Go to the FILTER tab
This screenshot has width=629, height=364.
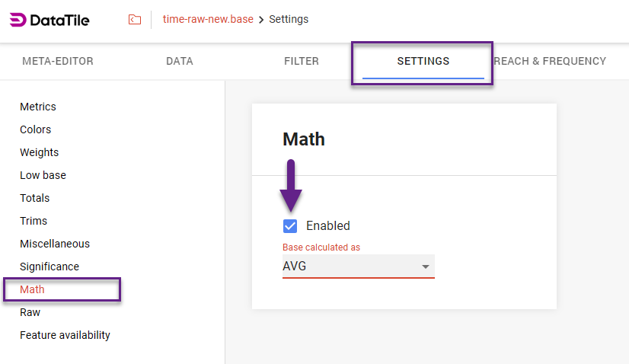point(302,61)
